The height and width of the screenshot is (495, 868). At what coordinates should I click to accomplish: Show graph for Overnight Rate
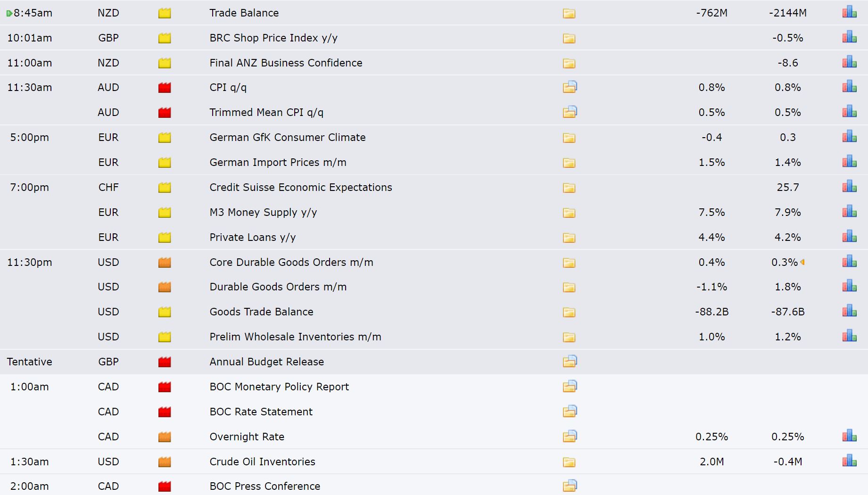click(x=849, y=436)
